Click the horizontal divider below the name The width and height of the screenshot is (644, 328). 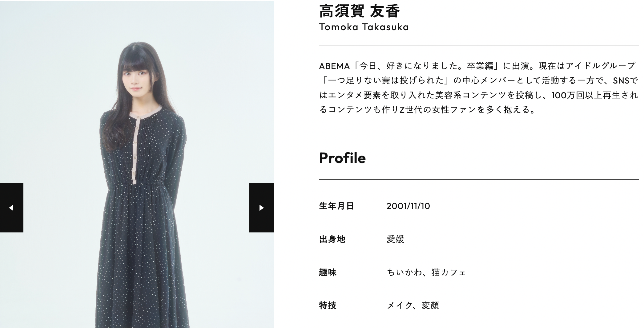pos(479,46)
